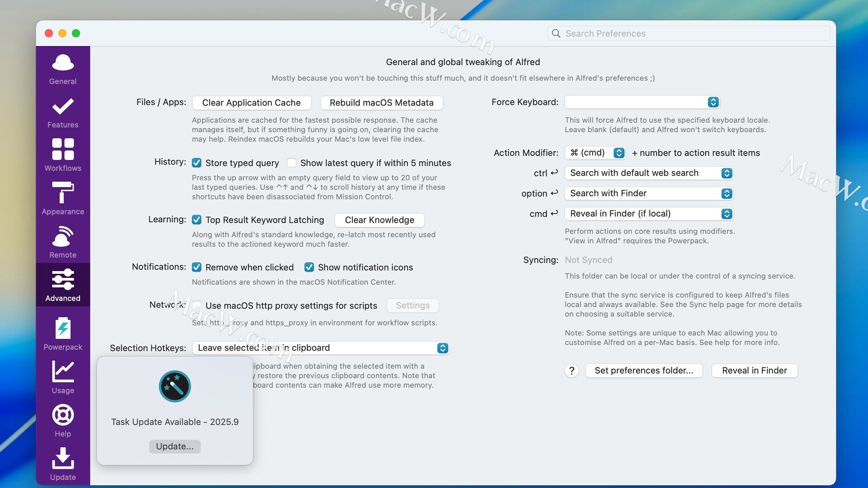Toggle Show notification icons checkbox
868x488 pixels.
[x=309, y=267]
